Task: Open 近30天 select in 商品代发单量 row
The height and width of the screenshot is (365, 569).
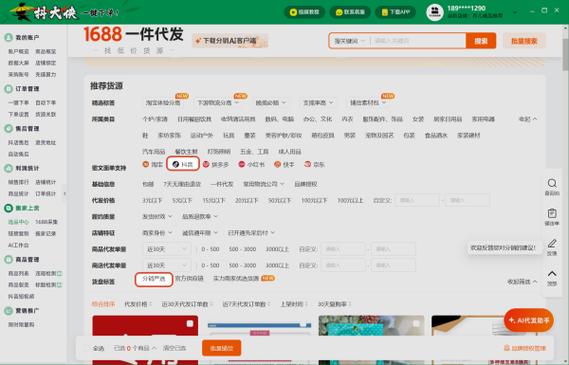Action: (167, 249)
